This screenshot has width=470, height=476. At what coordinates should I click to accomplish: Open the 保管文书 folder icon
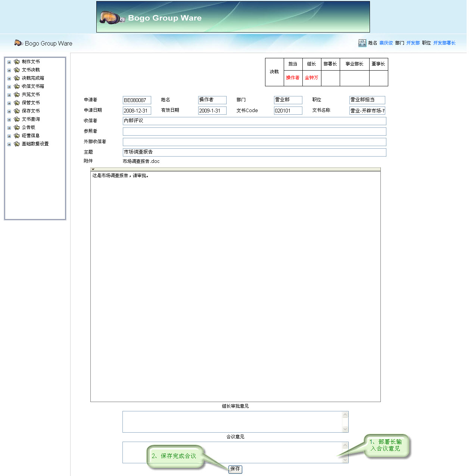[17, 102]
